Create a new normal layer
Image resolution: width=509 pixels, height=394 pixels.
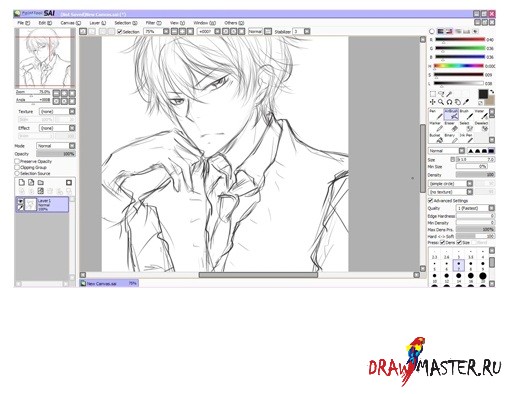pyautogui.click(x=22, y=182)
